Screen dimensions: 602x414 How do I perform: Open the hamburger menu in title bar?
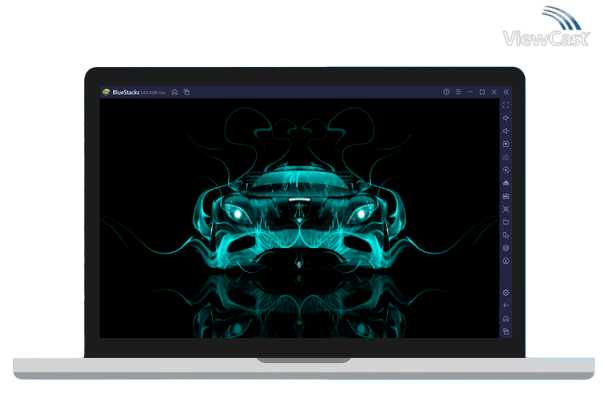coord(458,92)
